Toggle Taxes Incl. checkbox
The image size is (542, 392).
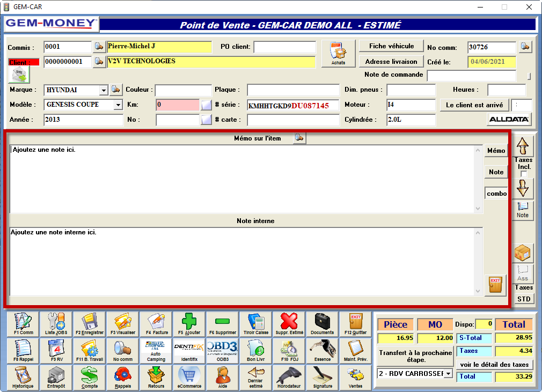tap(524, 174)
